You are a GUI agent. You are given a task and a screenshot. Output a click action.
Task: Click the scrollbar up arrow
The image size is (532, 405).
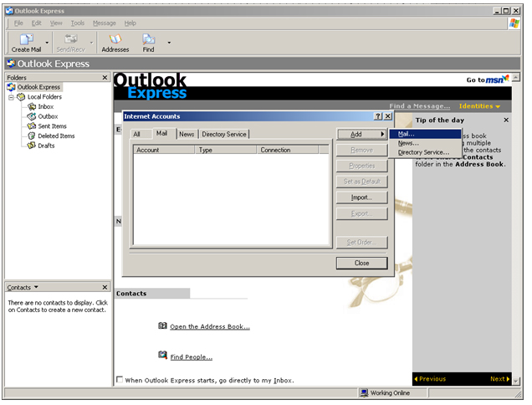(516, 77)
